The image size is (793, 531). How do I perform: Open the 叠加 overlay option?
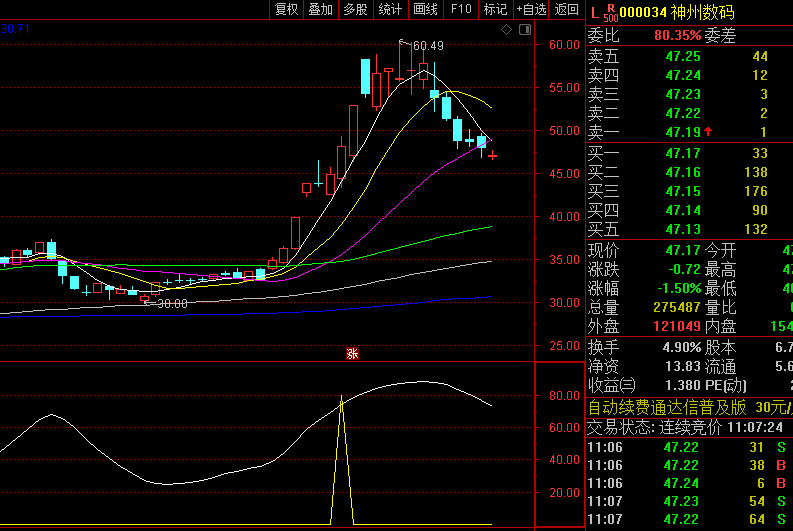tap(321, 10)
